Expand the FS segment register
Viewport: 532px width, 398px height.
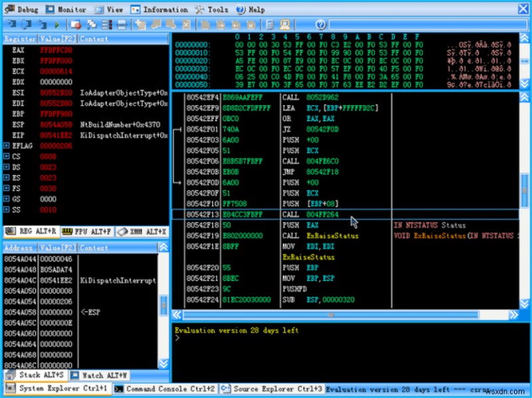[7, 188]
